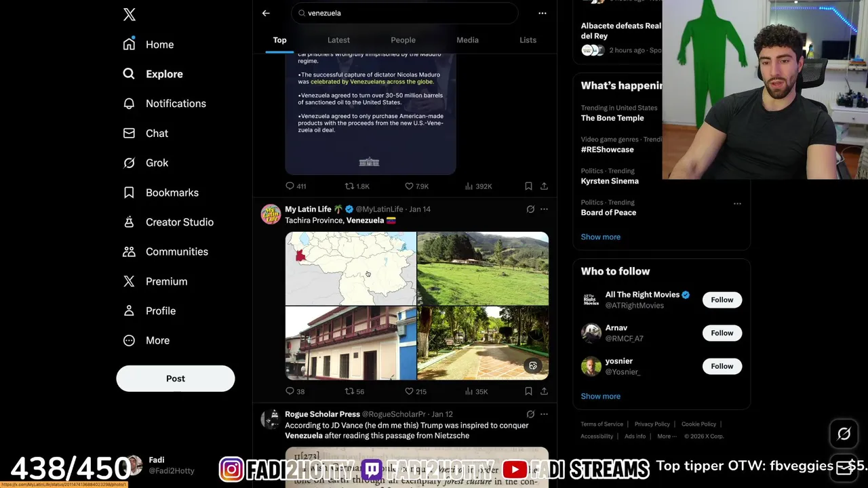Share the My Latin Life post

(544, 391)
